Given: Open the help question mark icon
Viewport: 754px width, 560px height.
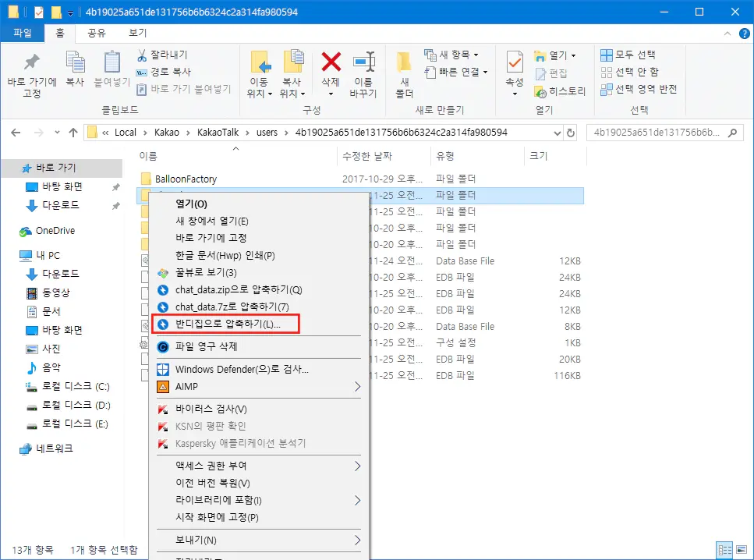Looking at the screenshot, I should [744, 34].
